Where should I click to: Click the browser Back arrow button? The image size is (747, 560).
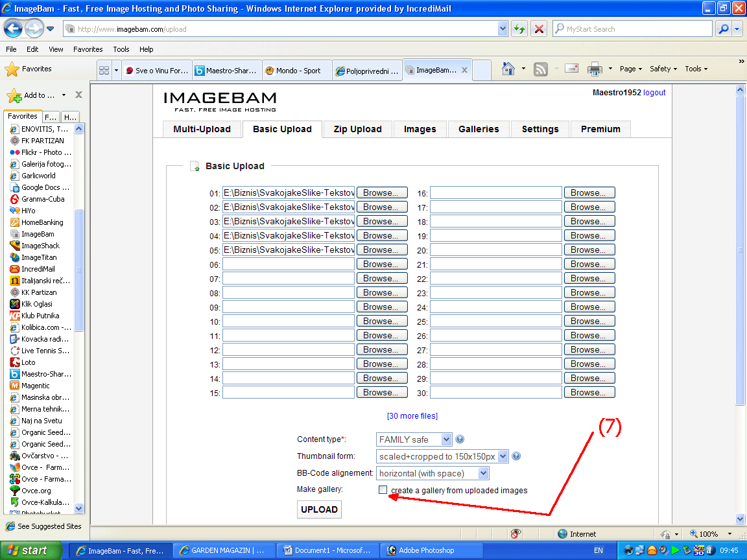point(14,29)
